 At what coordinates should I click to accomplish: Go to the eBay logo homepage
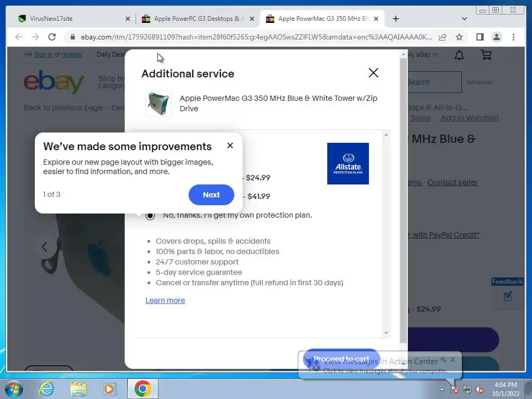click(54, 82)
